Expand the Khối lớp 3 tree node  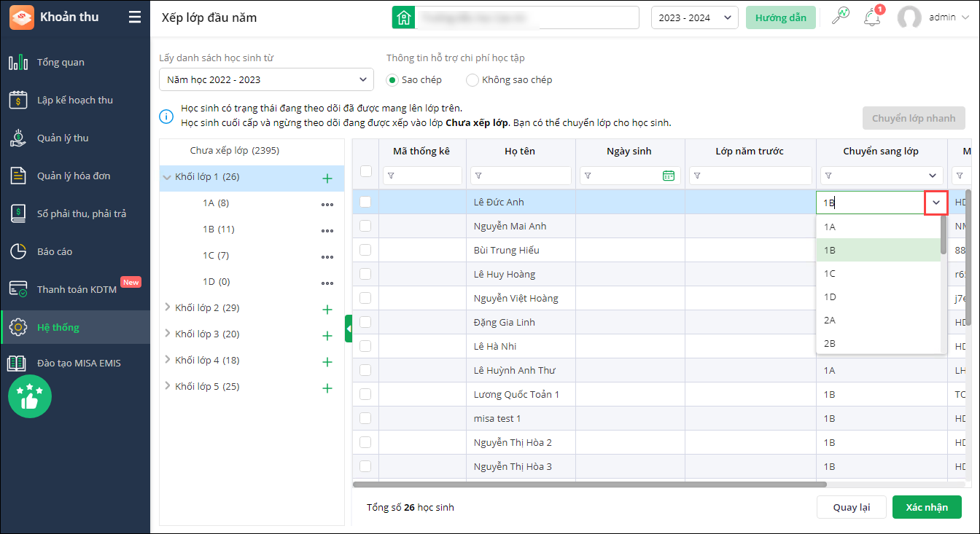click(x=168, y=334)
